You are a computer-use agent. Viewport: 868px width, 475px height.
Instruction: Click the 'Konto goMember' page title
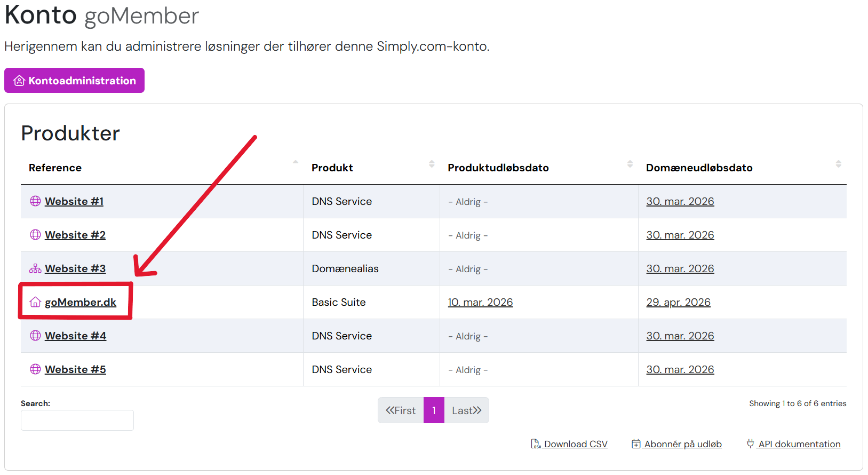tap(101, 15)
